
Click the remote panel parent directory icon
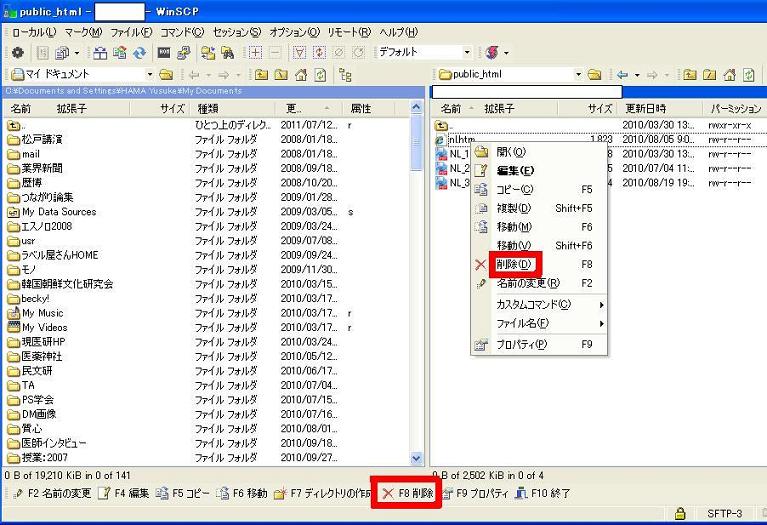(691, 74)
